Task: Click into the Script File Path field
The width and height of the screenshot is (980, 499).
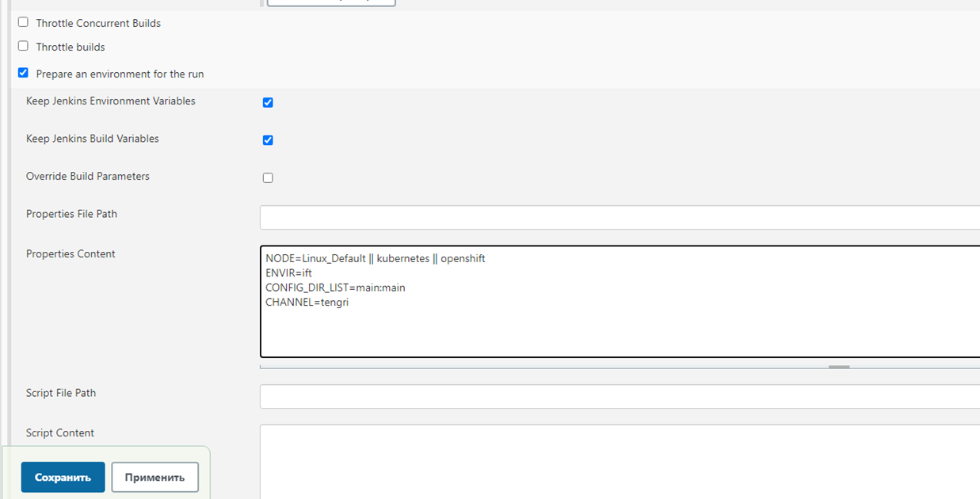Action: point(618,397)
